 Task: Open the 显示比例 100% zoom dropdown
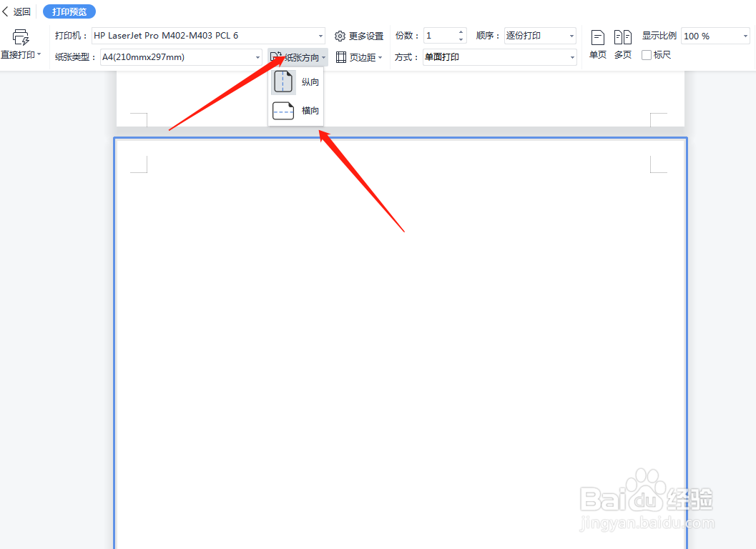pos(715,36)
